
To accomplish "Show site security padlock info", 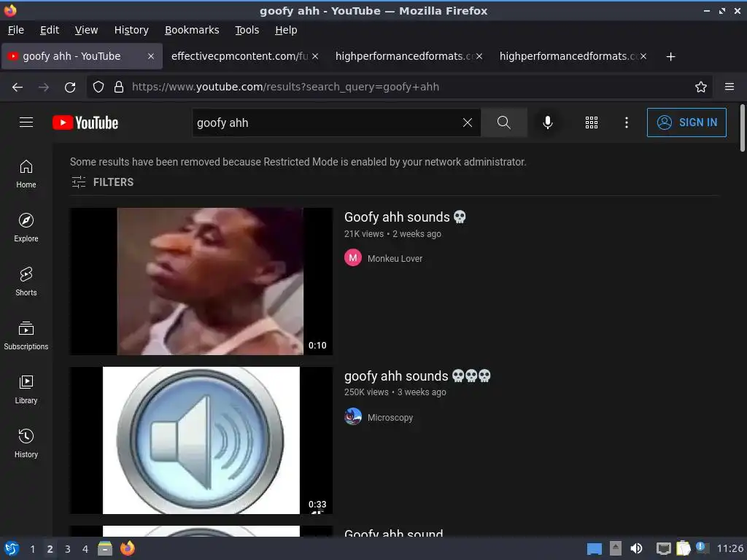I will [x=119, y=87].
